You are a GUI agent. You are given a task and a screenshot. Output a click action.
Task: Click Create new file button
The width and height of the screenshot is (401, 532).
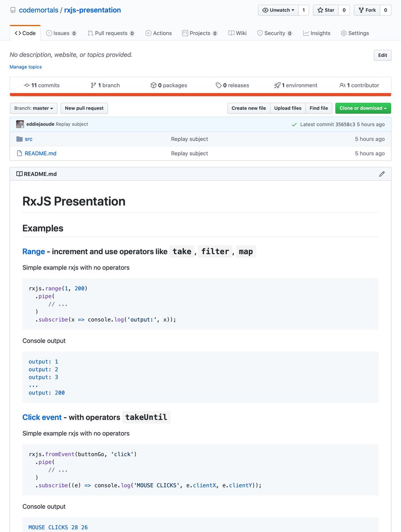(x=249, y=108)
